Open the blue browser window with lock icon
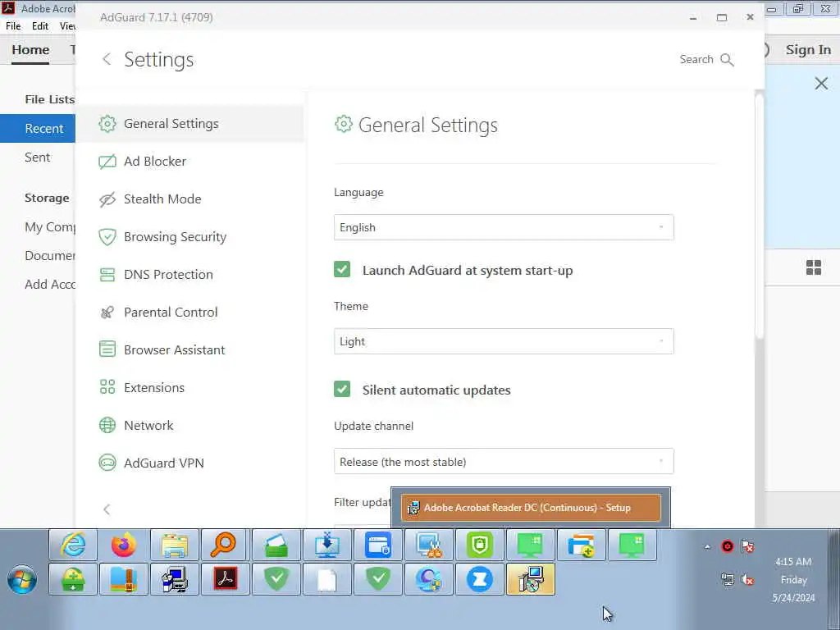The height and width of the screenshot is (630, 840). (x=378, y=545)
